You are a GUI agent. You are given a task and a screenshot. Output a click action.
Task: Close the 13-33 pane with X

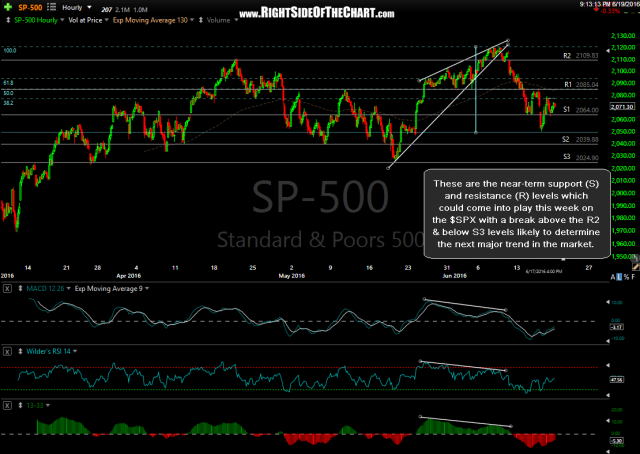point(7,405)
